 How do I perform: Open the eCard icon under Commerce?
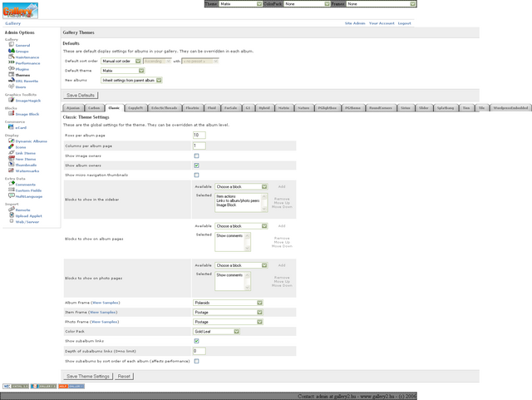[11, 127]
